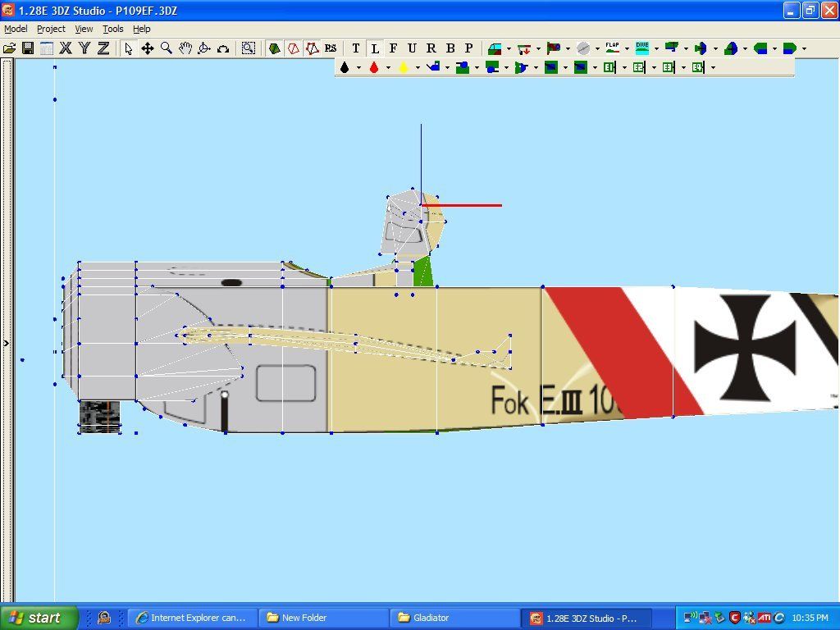Activate the arrow pointer select tool
Image resolution: width=840 pixels, height=630 pixels.
128,48
